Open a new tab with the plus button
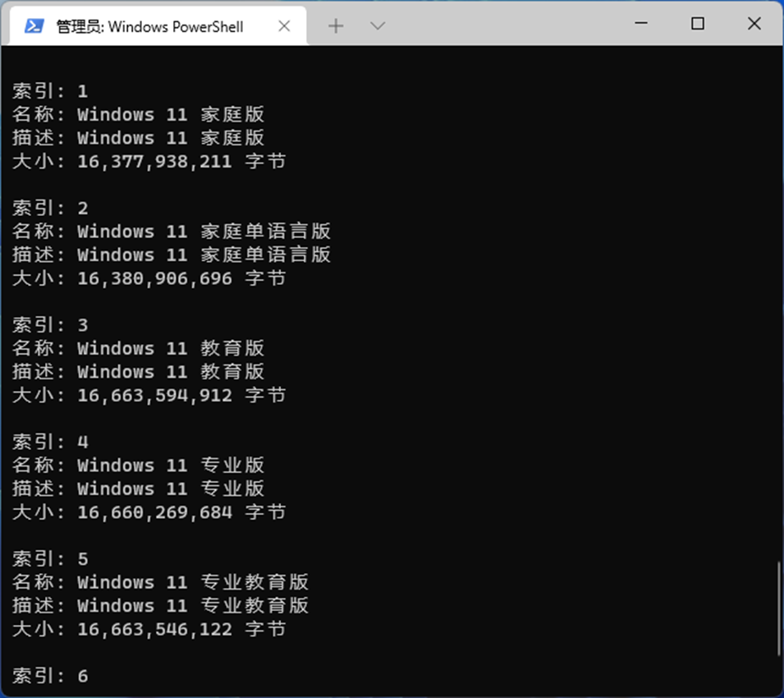Image resolution: width=784 pixels, height=698 pixels. point(336,26)
